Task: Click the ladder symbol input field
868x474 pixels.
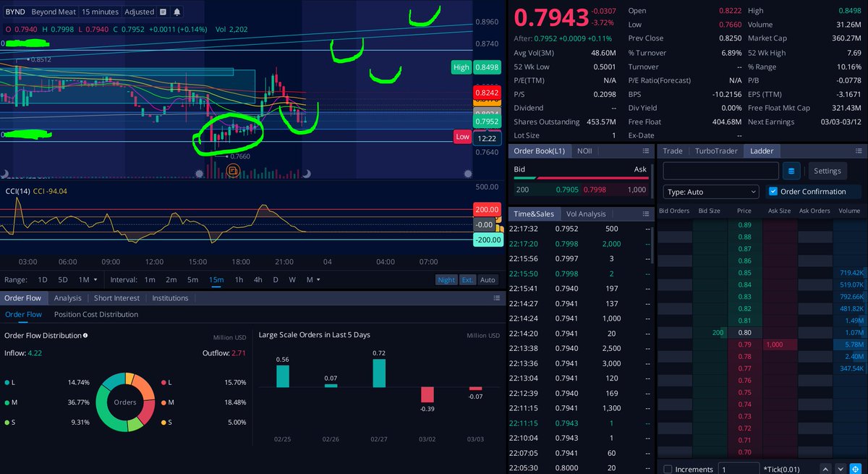Action: [720, 171]
